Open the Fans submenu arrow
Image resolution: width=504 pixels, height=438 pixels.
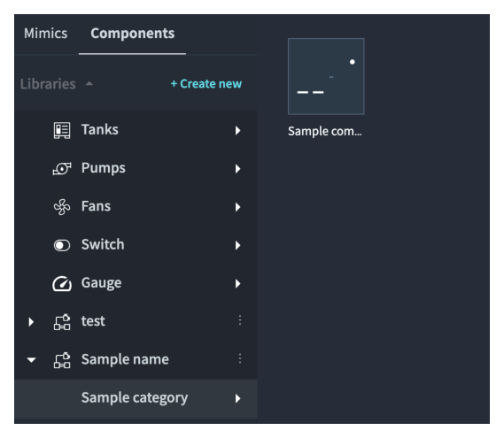[237, 207]
